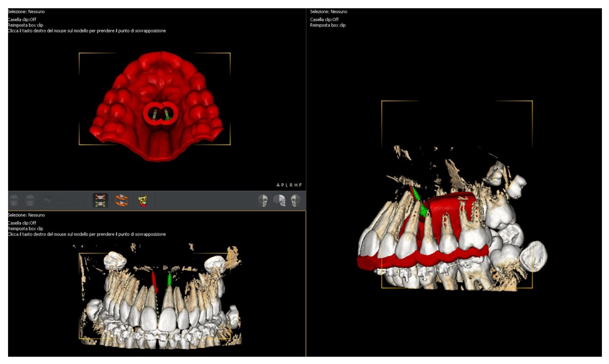Toggle 'Casella clip:Off' in the bottom-left view
Screen dimensions: 609x364
pos(22,223)
